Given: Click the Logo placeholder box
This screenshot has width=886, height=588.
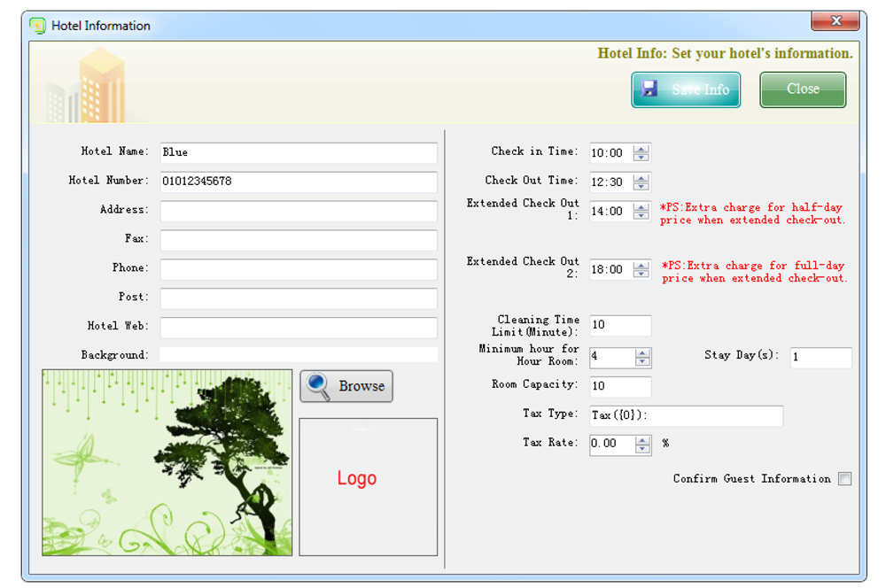Looking at the screenshot, I should coord(368,486).
